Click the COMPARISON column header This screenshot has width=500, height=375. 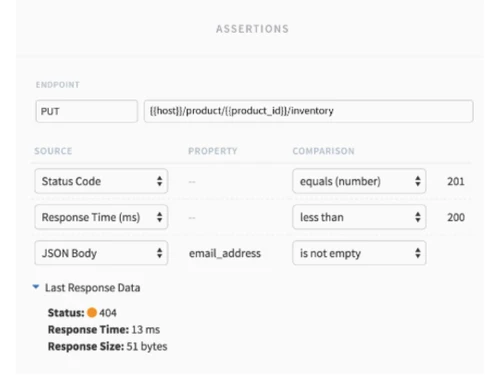pyautogui.click(x=323, y=151)
